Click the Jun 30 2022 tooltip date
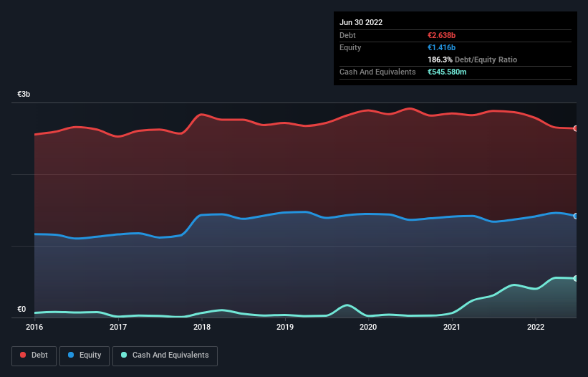Viewport: 588px width, 377px height. click(361, 22)
